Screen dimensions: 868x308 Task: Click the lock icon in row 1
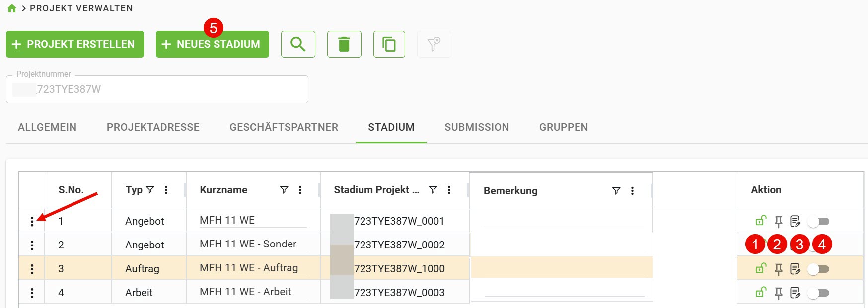click(761, 221)
